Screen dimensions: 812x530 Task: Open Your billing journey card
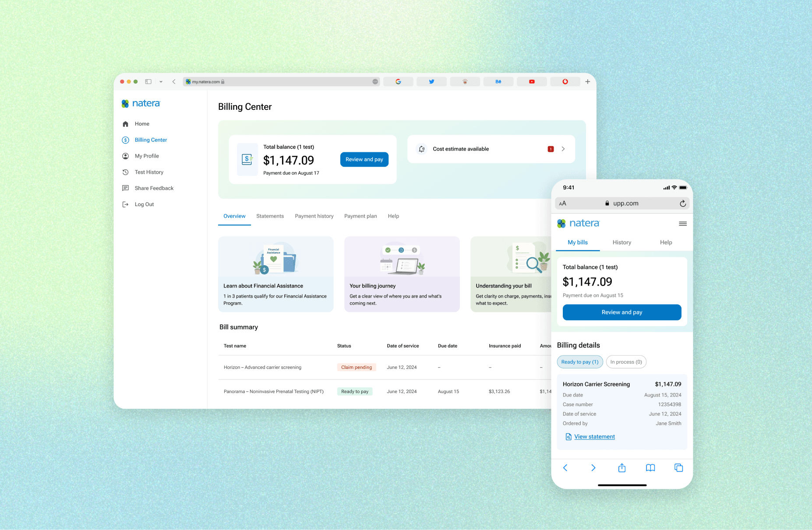pos(402,274)
